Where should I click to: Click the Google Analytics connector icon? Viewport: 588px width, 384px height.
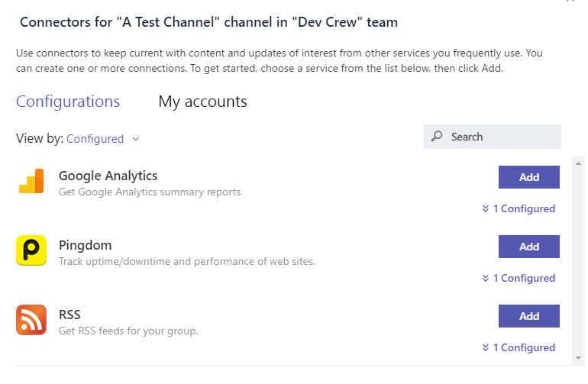(31, 181)
